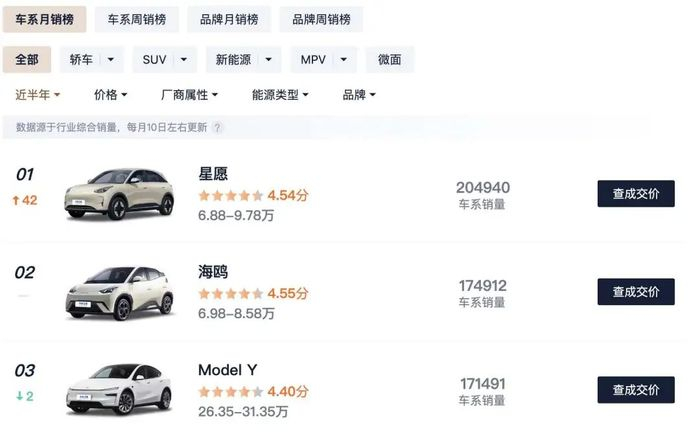Open the 星愿 model name link
The width and height of the screenshot is (700, 436).
tap(213, 174)
